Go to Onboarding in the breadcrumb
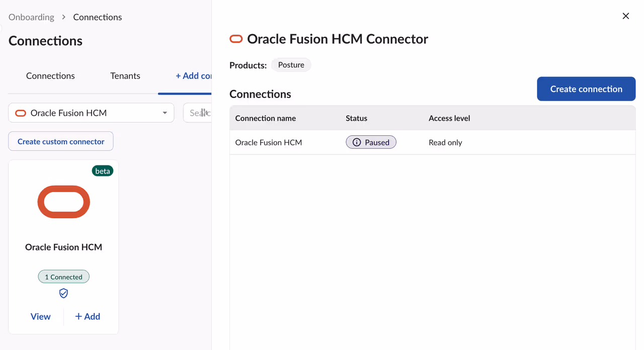The image size is (644, 350). [31, 17]
